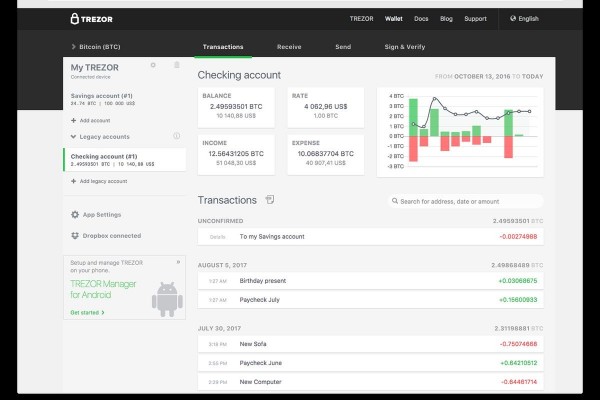Click the New Sofa transaction
The width and height of the screenshot is (600, 400).
pos(370,344)
